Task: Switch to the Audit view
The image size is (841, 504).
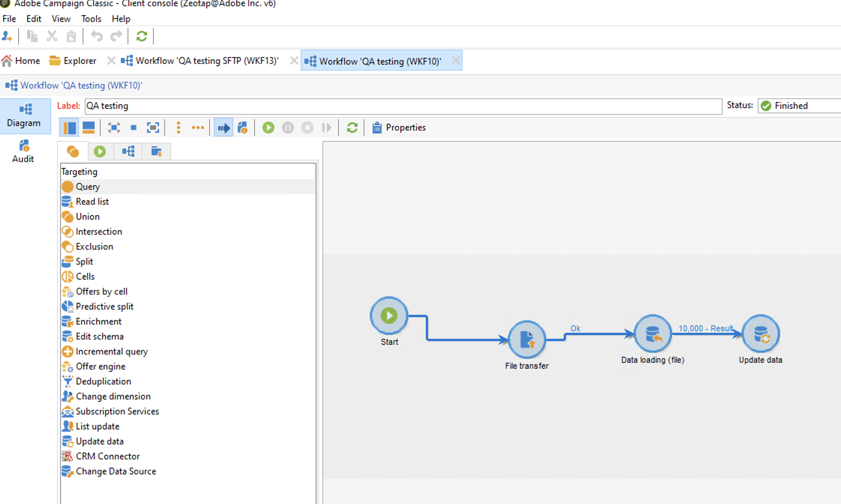Action: [23, 151]
